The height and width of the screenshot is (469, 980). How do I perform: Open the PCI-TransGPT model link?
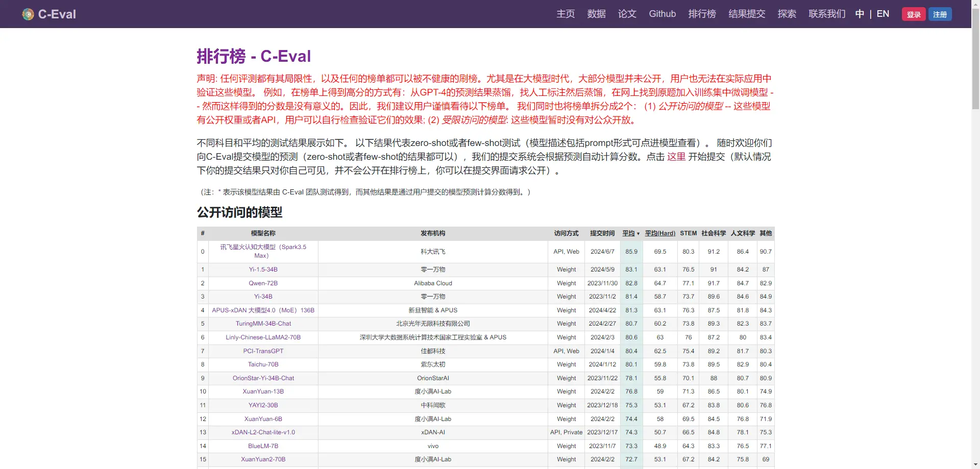click(263, 351)
